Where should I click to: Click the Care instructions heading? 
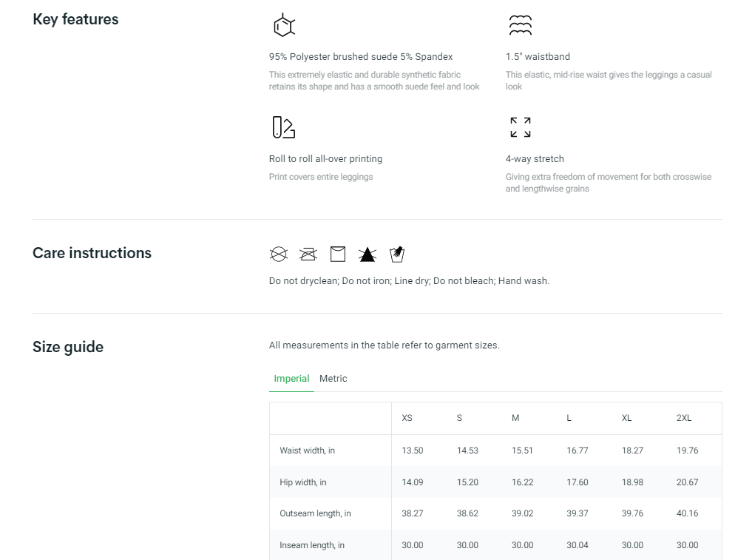92,253
